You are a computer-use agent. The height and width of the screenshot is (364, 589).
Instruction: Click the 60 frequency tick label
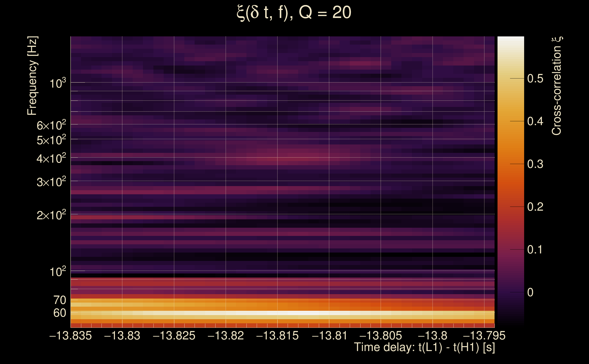point(59,313)
